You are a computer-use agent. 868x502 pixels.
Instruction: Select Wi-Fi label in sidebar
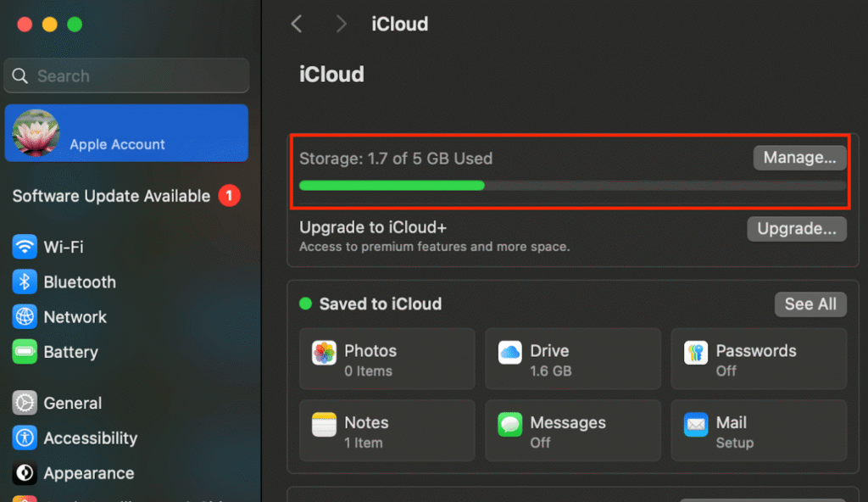[x=64, y=247]
